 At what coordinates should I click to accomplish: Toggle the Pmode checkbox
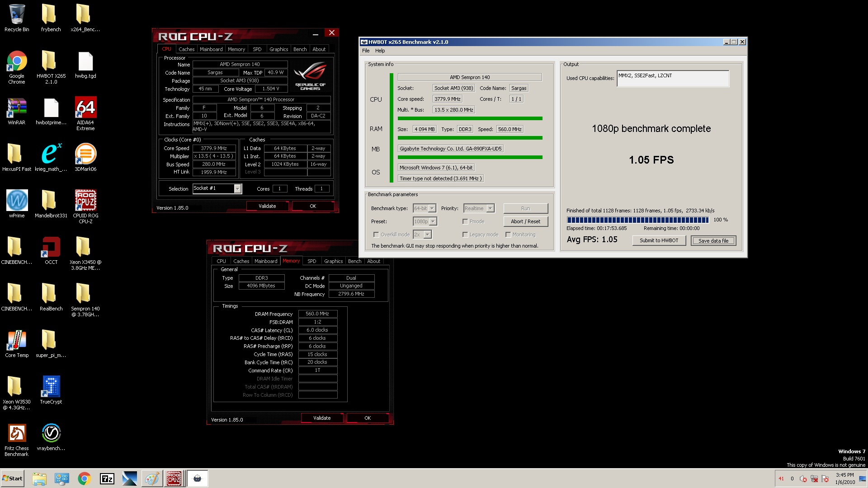(x=465, y=221)
